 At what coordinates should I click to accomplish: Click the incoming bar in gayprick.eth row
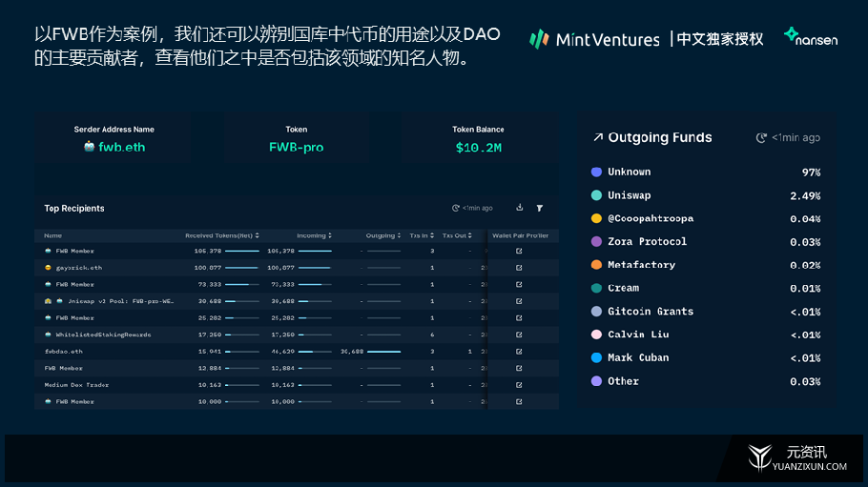click(315, 268)
